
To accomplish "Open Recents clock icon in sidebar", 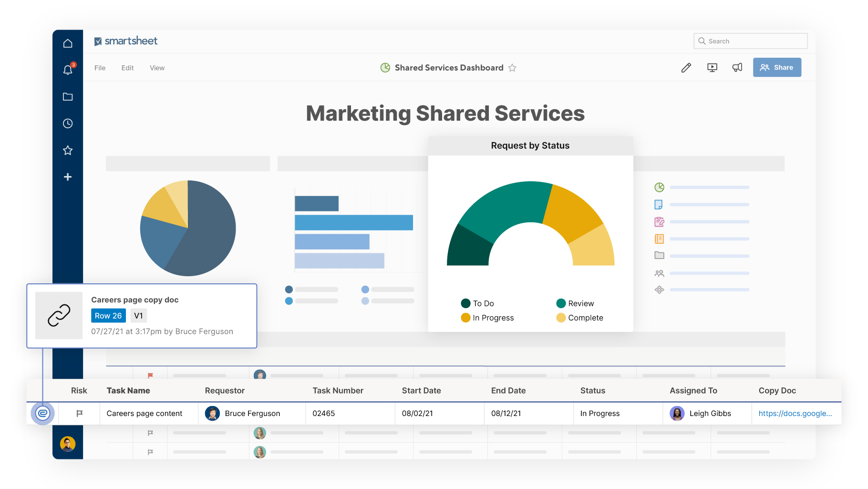I will point(68,124).
